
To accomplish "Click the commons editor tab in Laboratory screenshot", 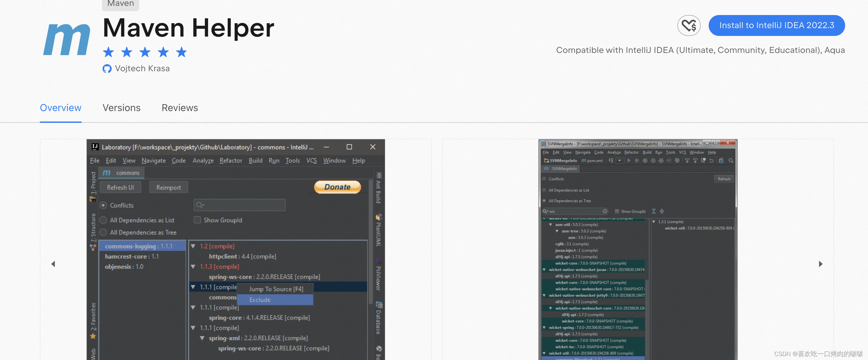I will (x=121, y=172).
